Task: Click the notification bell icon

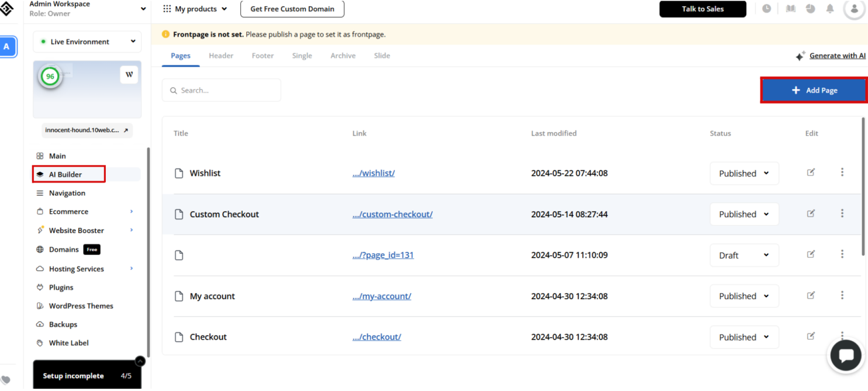Action: point(829,9)
